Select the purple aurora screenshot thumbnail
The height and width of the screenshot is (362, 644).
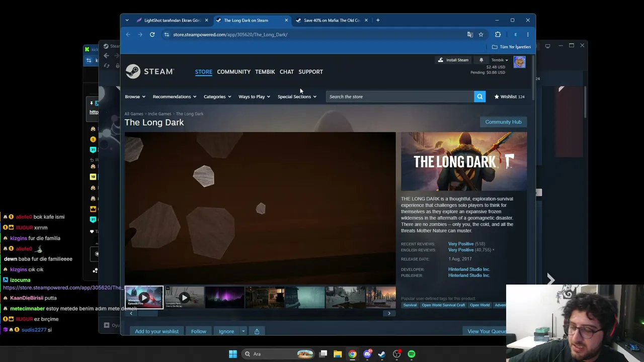224,298
